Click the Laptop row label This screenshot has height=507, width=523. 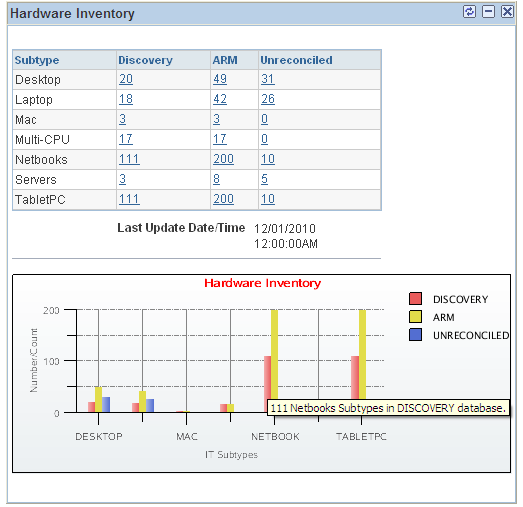click(34, 100)
